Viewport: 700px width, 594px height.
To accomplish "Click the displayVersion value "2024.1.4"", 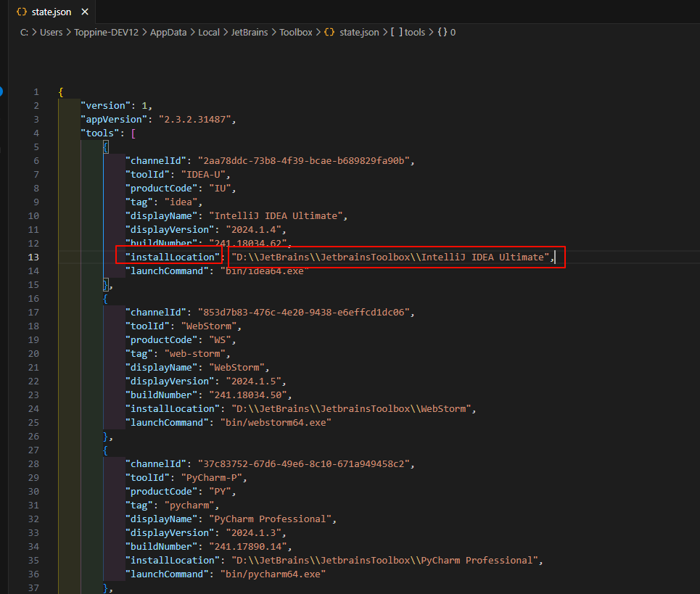I will [x=254, y=230].
